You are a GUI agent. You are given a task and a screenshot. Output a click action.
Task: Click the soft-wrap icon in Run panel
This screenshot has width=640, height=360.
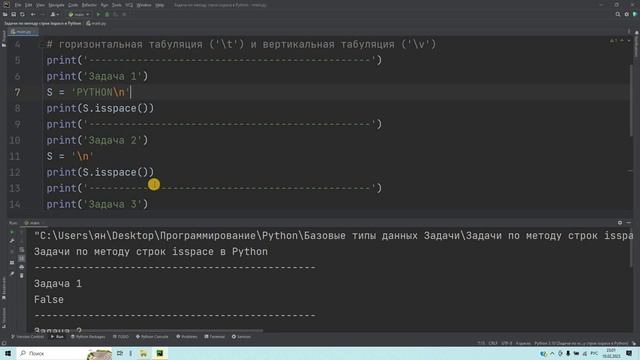pyautogui.click(x=22, y=249)
